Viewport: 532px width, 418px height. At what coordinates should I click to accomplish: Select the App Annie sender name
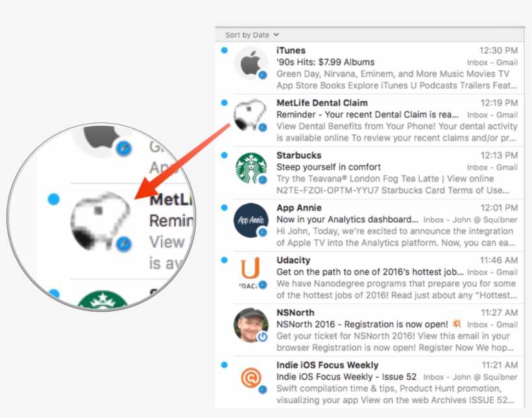(x=299, y=208)
